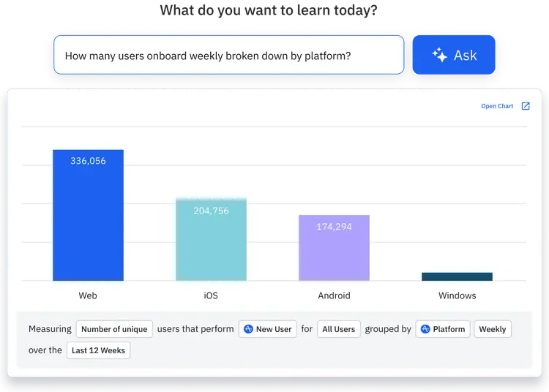Click the 336,056 value label
The image size is (549, 392).
tap(88, 161)
